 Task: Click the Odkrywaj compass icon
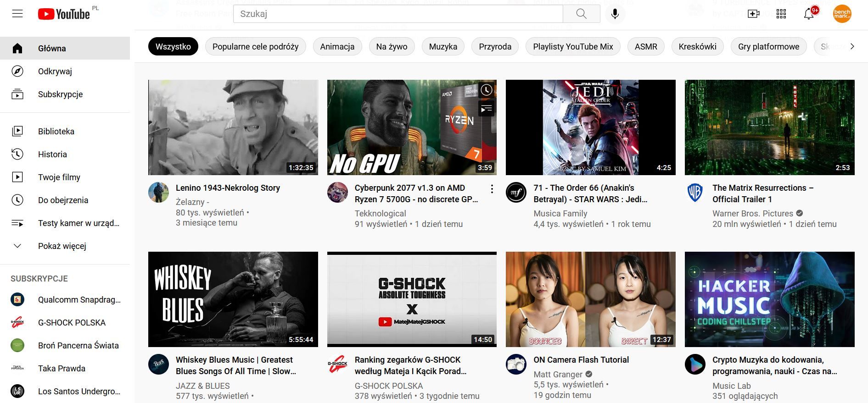tap(17, 71)
